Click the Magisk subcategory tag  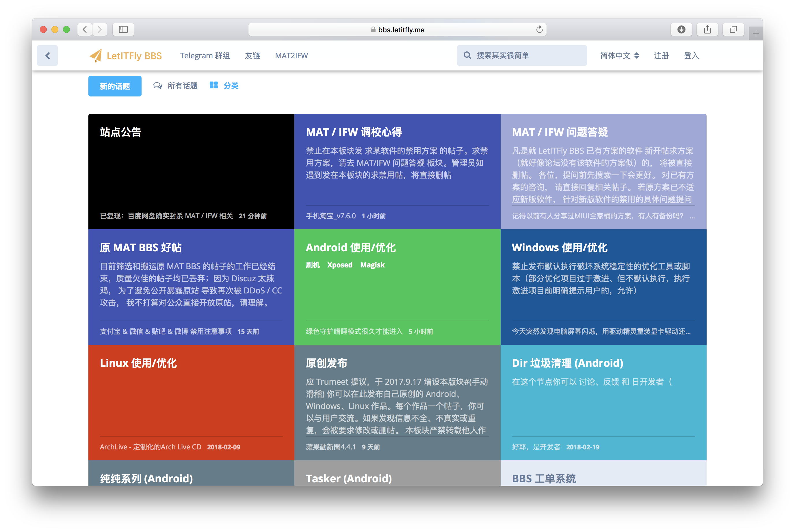(372, 265)
